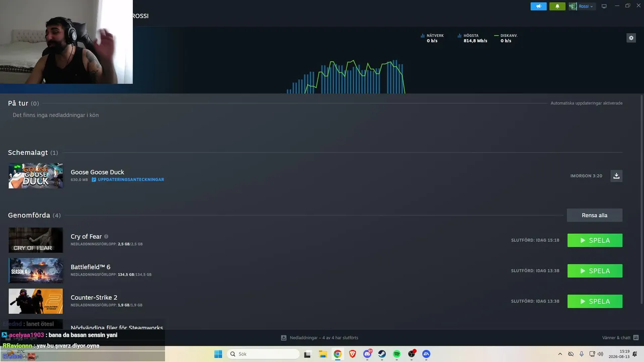Viewport: 644px width, 362px height.
Task: Click Nedladdningar status in the bottom bar
Action: (319, 338)
